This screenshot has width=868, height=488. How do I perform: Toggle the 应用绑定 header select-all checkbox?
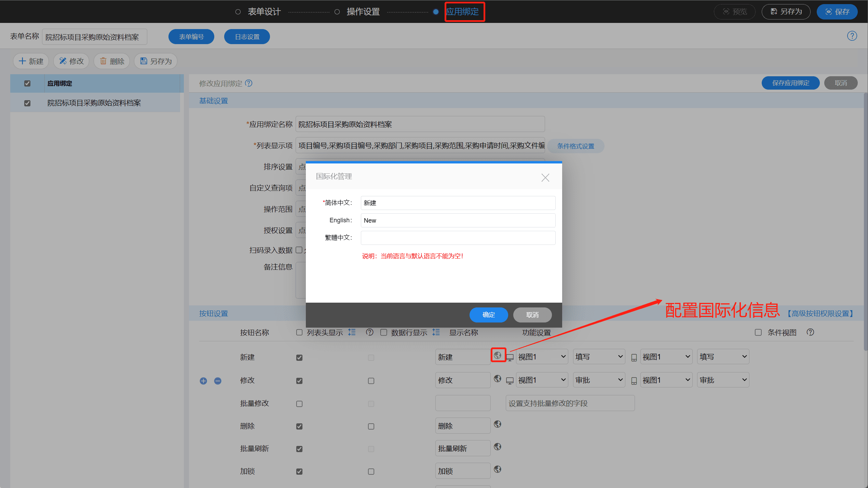click(x=27, y=83)
